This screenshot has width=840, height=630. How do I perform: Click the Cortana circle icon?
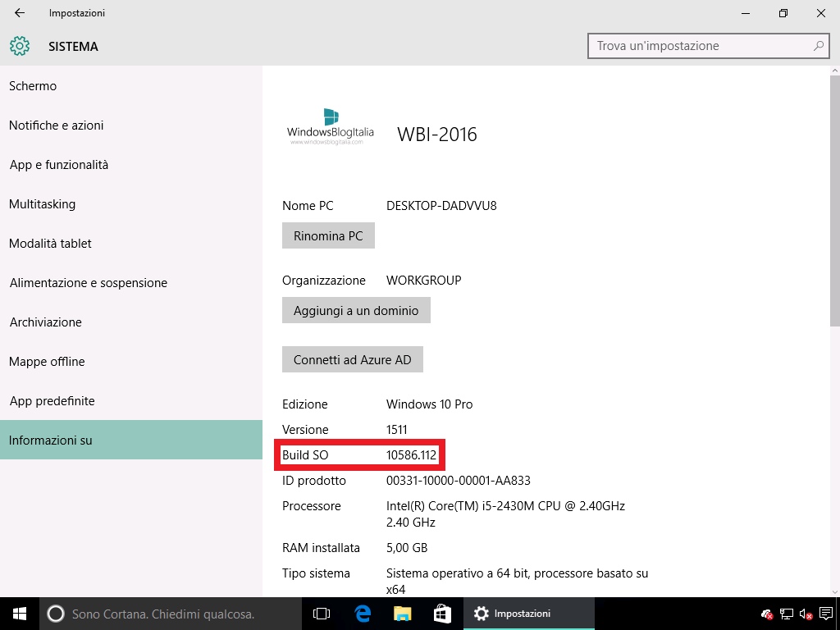point(56,614)
